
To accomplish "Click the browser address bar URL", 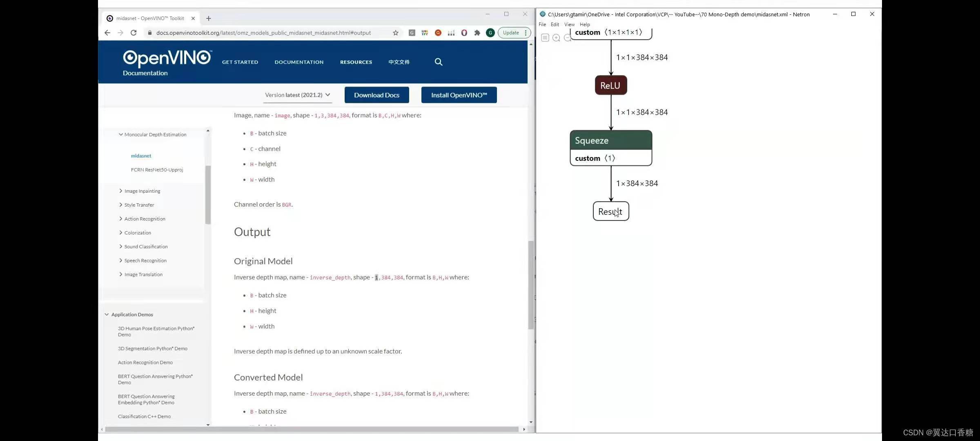I will (x=263, y=33).
